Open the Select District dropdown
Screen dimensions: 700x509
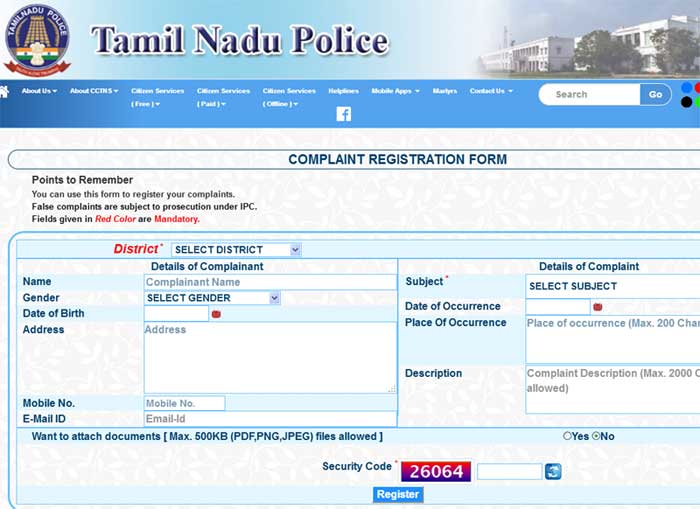point(236,250)
